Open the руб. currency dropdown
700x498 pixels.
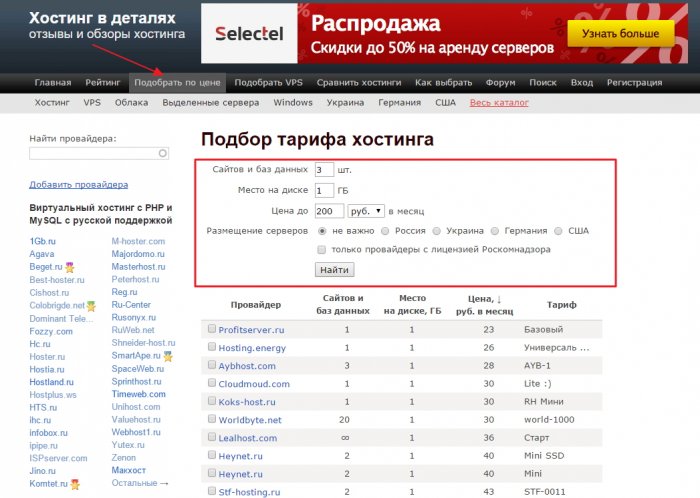tap(366, 211)
